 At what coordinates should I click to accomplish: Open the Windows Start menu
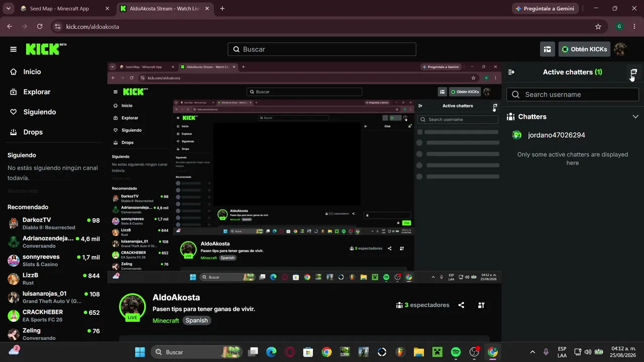click(140, 352)
